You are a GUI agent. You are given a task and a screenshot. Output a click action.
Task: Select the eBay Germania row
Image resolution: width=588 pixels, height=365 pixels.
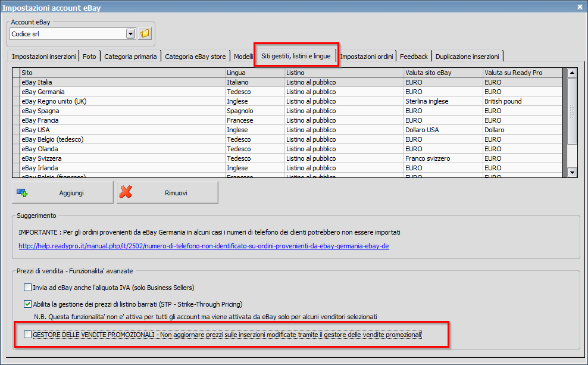287,92
